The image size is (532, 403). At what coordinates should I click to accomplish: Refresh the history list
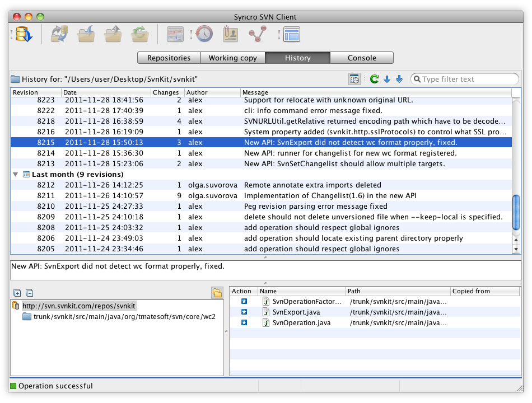374,78
